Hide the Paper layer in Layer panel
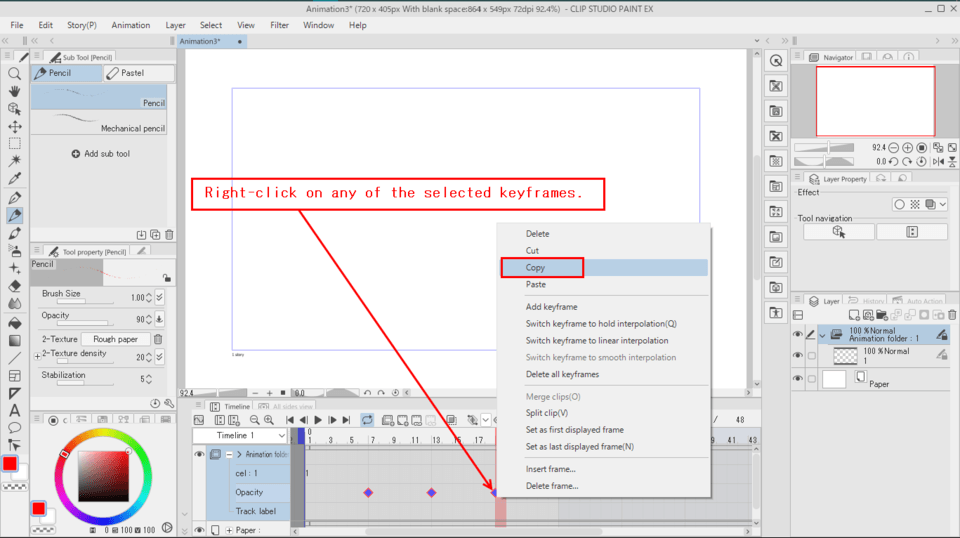 click(x=798, y=379)
